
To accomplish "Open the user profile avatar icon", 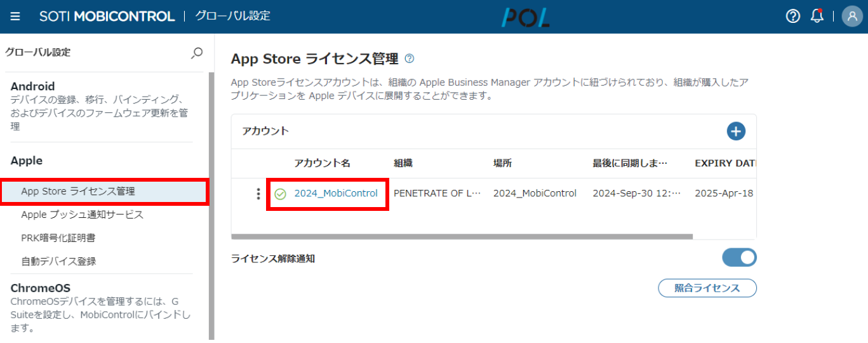I will tap(852, 17).
